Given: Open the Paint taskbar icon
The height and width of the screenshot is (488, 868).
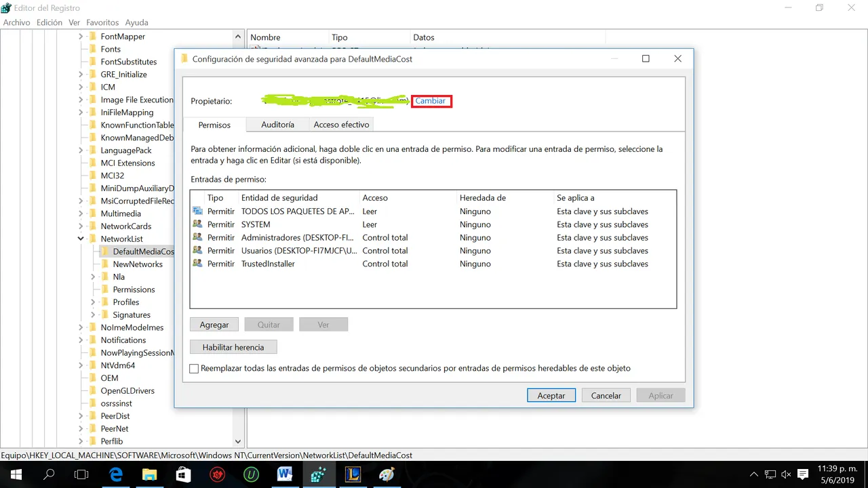Looking at the screenshot, I should (x=387, y=474).
